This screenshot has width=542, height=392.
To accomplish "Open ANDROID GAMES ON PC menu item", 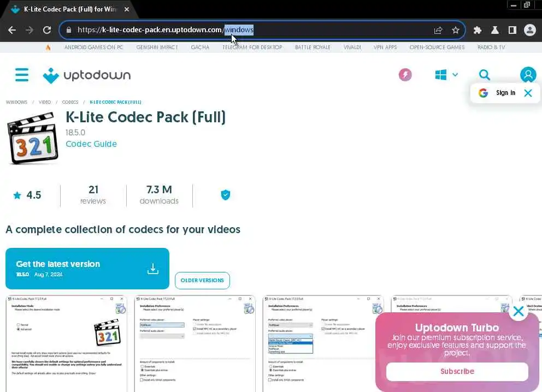I will 93,47.
